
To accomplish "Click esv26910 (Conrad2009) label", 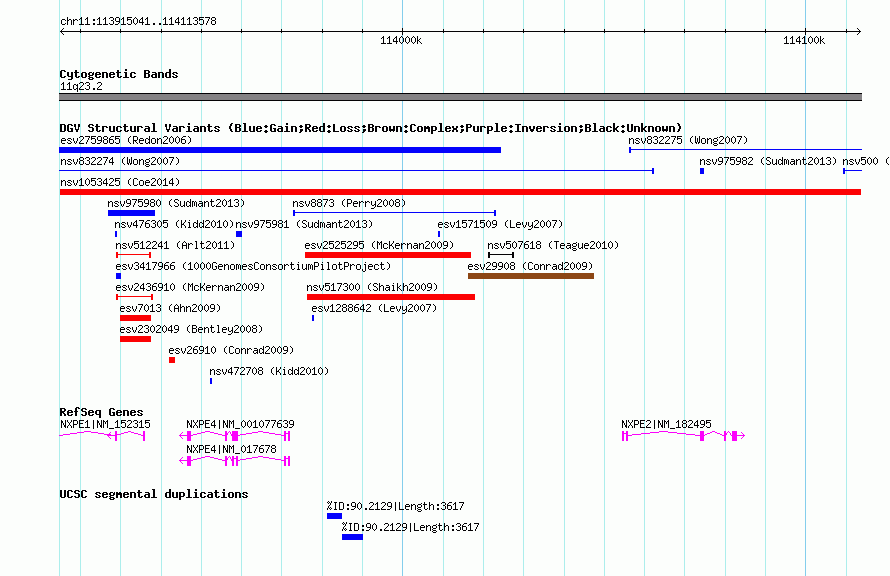I will coord(231,350).
